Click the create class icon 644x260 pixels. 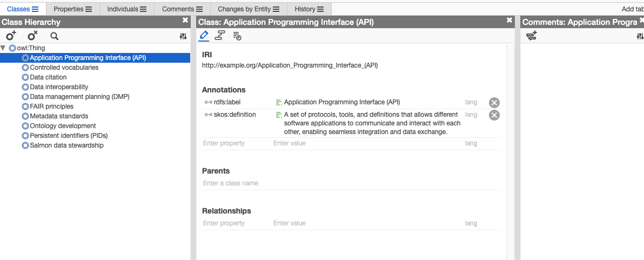tap(11, 36)
